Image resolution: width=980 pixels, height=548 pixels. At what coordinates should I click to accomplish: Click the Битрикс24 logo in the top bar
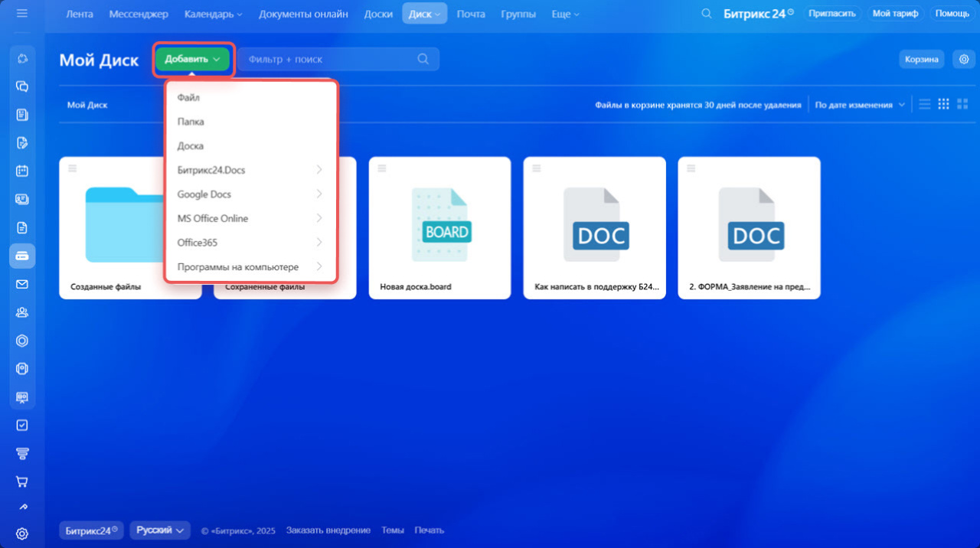(x=759, y=14)
